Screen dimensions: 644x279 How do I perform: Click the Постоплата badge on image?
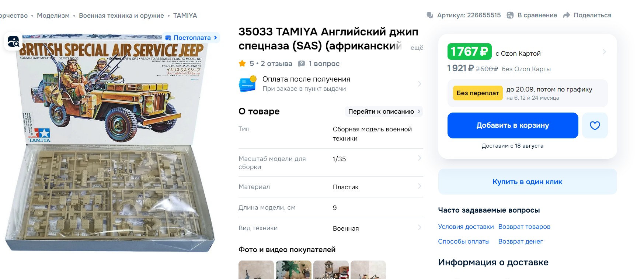click(191, 38)
